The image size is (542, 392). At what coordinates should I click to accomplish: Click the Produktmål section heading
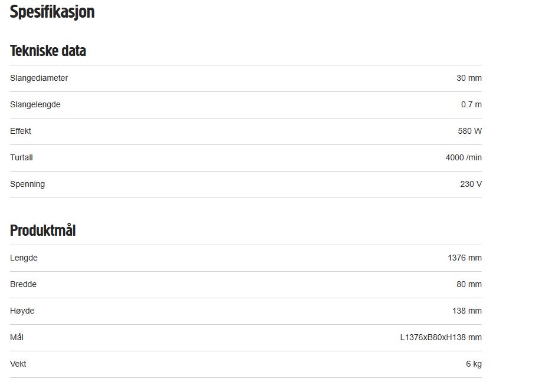point(42,230)
